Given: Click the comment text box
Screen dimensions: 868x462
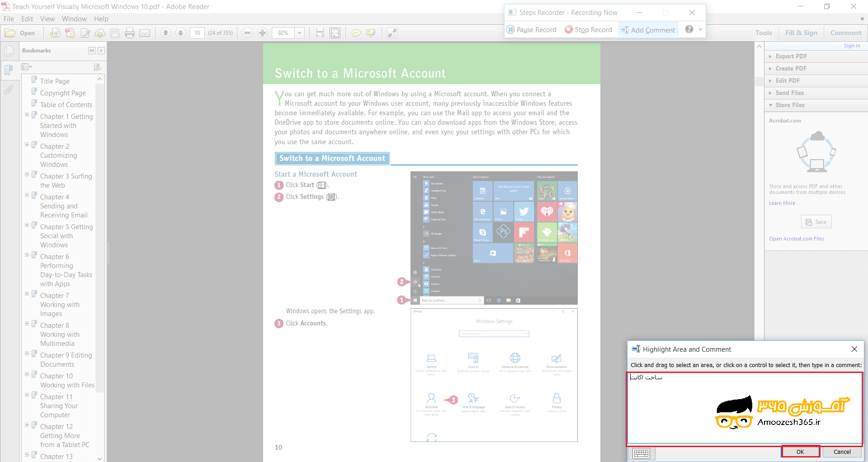Looking at the screenshot, I should click(x=745, y=408).
